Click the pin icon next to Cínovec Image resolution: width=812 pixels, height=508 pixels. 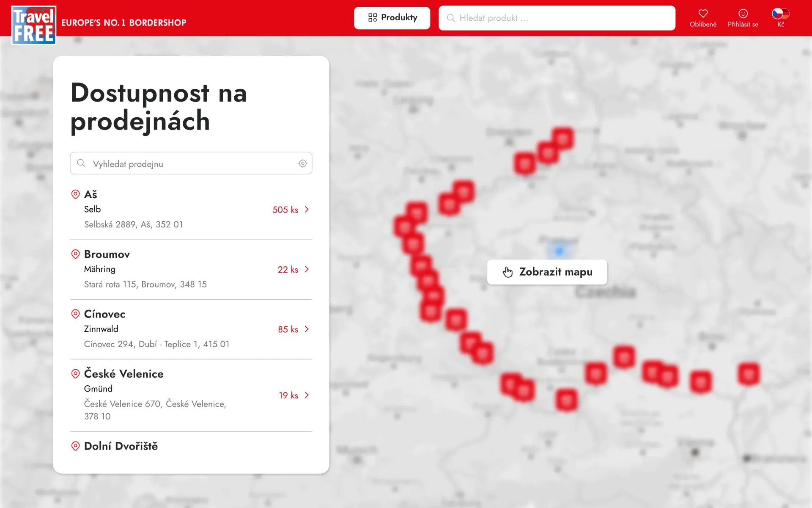tap(75, 314)
